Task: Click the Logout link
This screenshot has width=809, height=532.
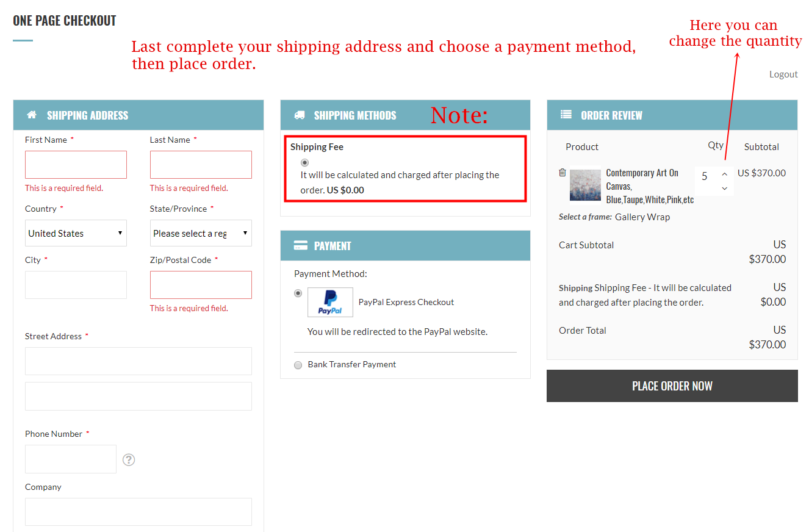Action: [783, 74]
